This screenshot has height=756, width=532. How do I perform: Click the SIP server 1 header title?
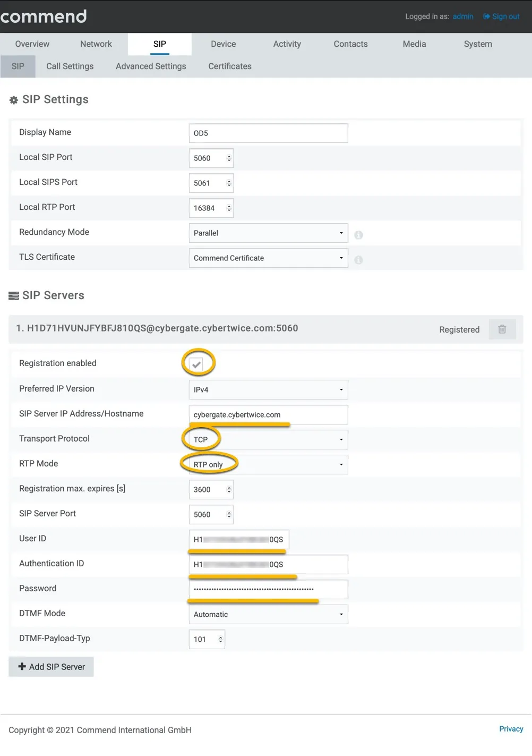pyautogui.click(x=157, y=328)
